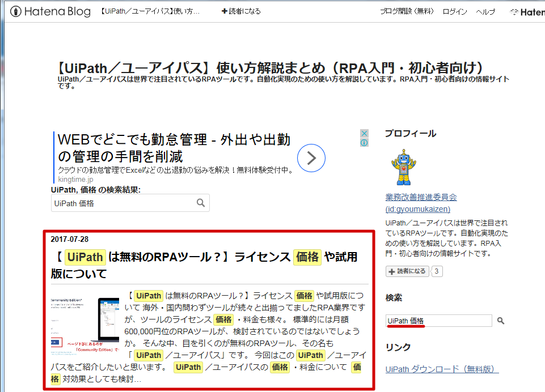The width and height of the screenshot is (545, 392).
Task: Click the circular arrow button on ad
Action: (x=311, y=158)
